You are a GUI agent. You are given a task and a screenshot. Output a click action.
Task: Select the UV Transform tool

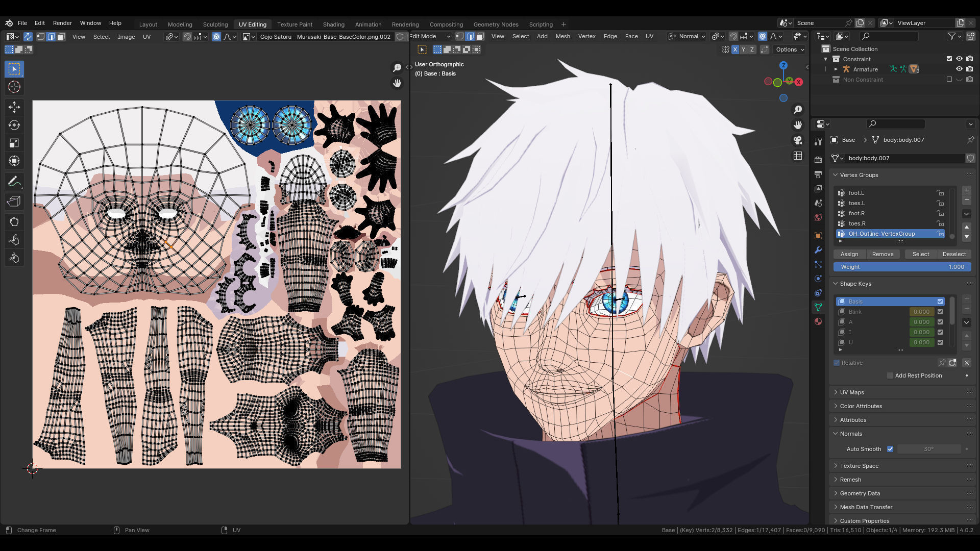pos(14,161)
